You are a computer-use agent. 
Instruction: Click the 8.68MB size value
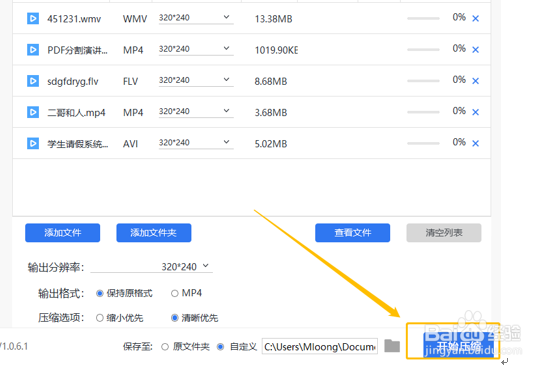(271, 81)
